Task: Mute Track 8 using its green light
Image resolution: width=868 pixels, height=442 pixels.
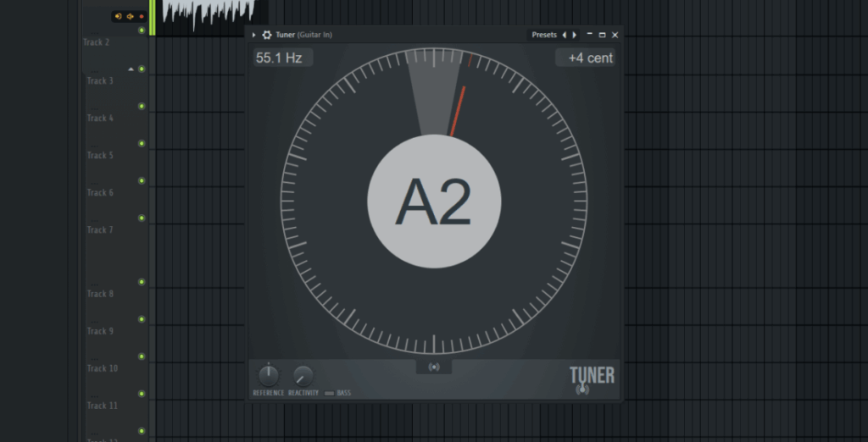Action: pos(142,282)
